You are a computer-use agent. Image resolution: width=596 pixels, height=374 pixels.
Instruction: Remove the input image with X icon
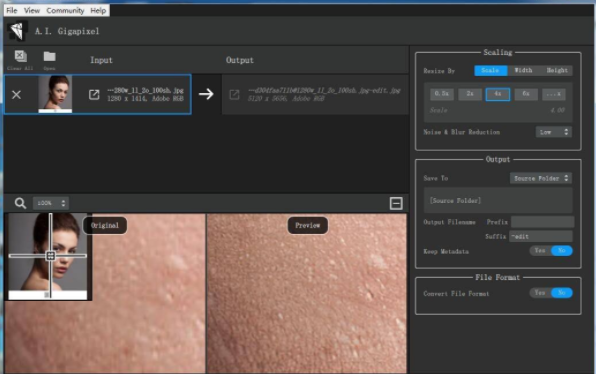point(16,95)
